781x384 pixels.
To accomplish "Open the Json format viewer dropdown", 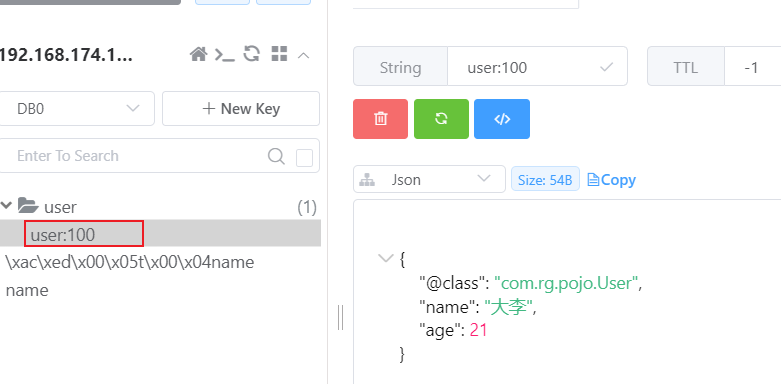I will 429,179.
